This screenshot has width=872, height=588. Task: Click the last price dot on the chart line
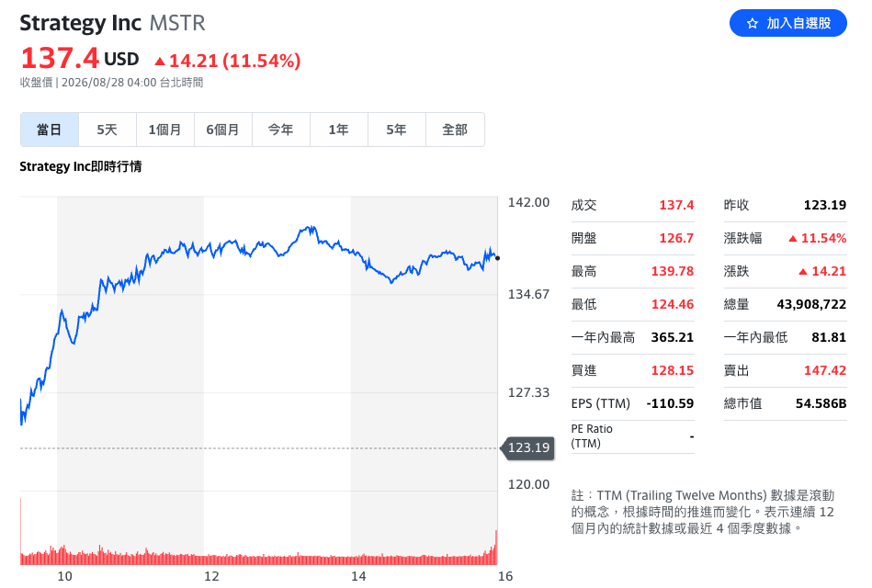(x=497, y=258)
